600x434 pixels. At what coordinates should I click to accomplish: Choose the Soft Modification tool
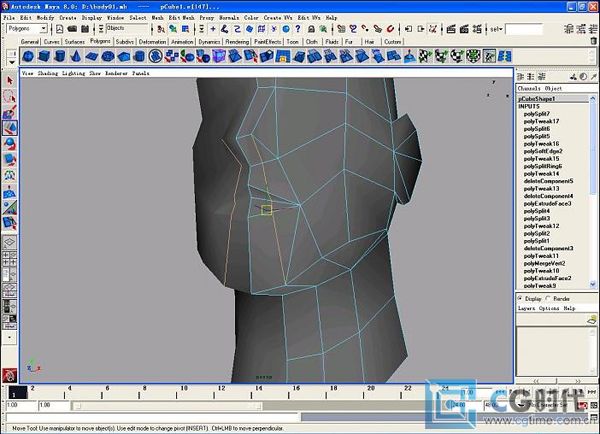10,191
